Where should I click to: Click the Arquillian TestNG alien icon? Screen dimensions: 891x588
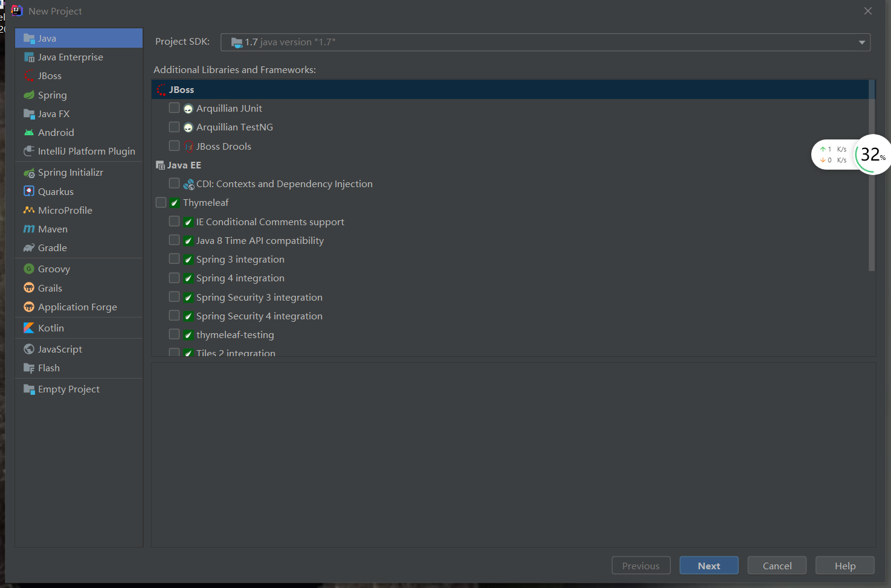tap(188, 127)
